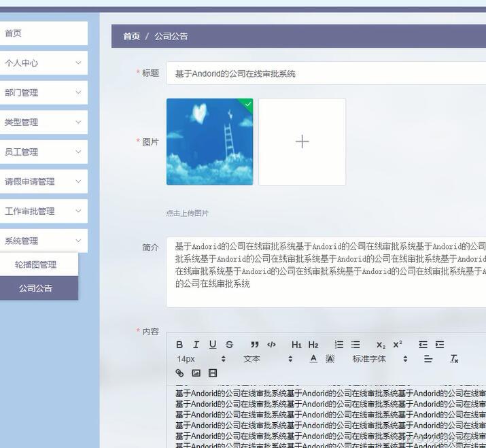486x448 pixels.
Task: Open the text color picker
Action: pos(313,359)
